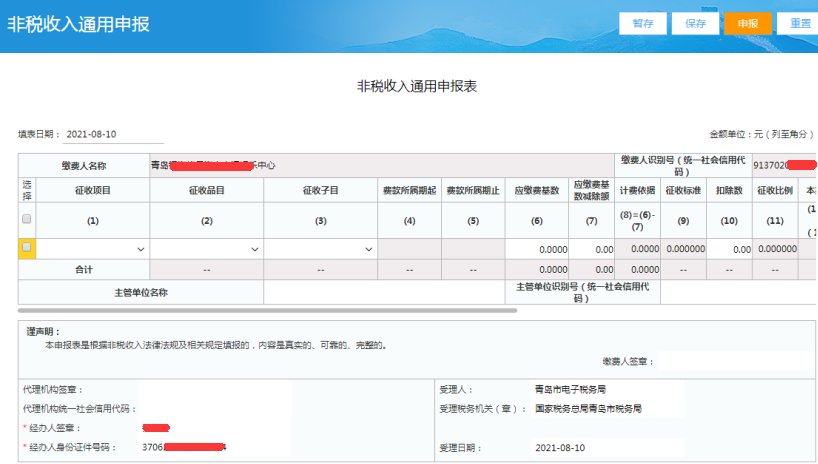Reset the form with 重置 button
The width and height of the screenshot is (818, 464).
pos(799,23)
